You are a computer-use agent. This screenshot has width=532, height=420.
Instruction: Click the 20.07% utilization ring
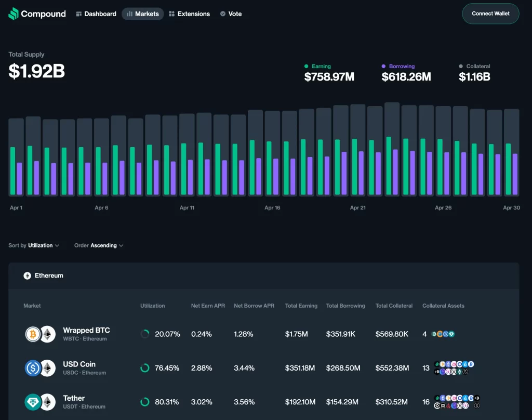point(145,334)
